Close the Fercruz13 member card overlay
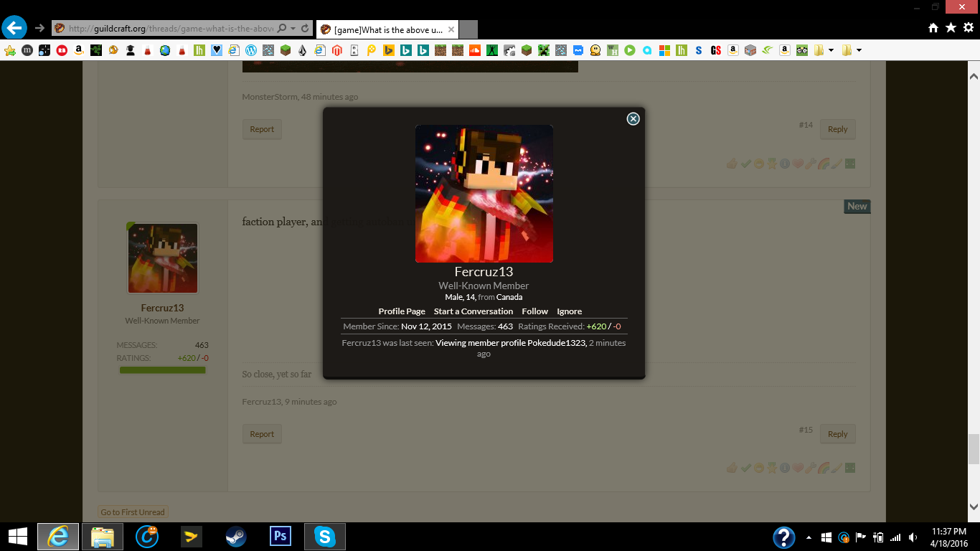Screen dimensions: 980x551 pos(633,119)
